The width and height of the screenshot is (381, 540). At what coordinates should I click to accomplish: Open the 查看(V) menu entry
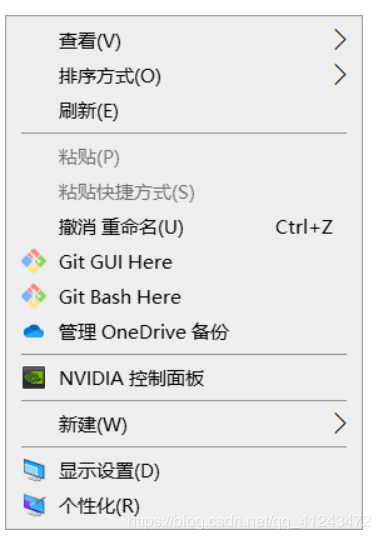click(184, 40)
